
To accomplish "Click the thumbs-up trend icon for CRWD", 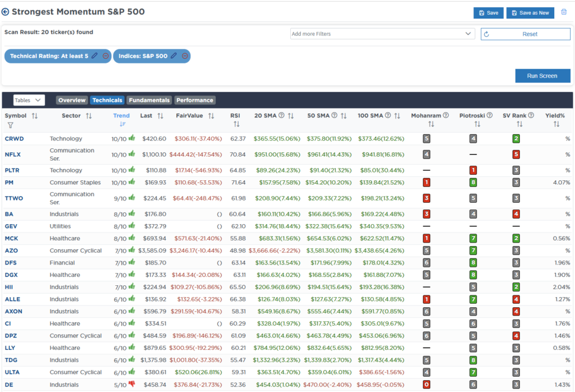I will pos(132,138).
